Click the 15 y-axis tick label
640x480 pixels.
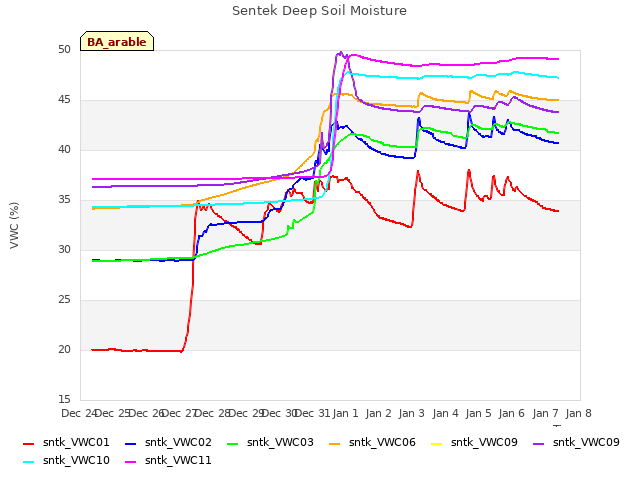(64, 400)
